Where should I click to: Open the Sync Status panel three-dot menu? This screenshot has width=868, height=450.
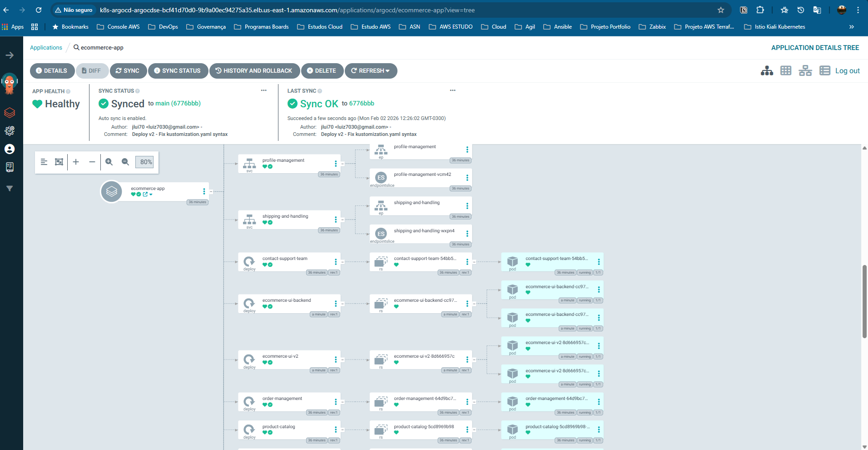click(263, 90)
